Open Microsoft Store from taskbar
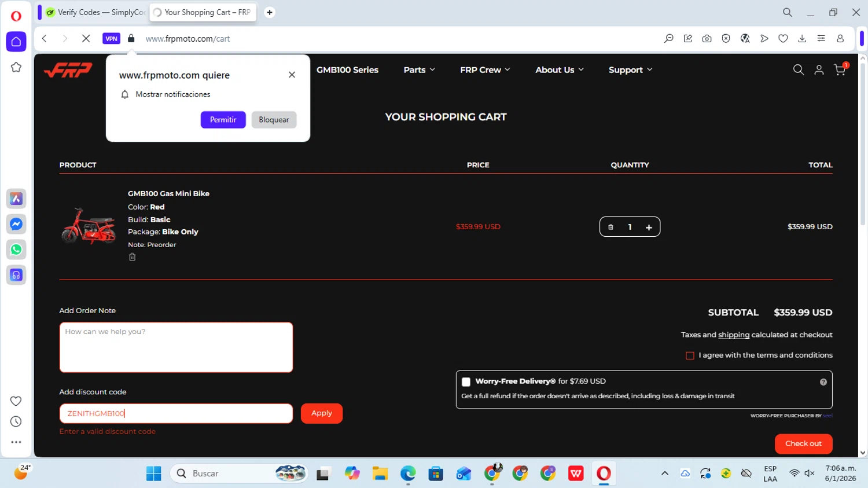 coord(436,474)
